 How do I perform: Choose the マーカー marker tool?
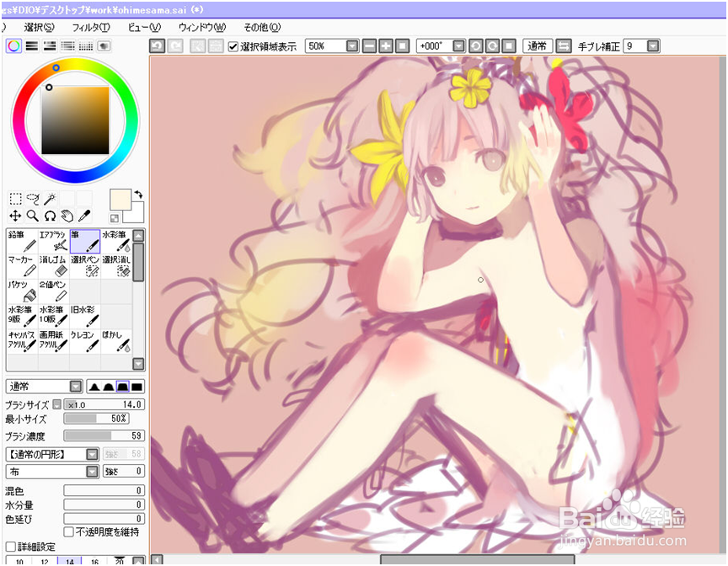pyautogui.click(x=22, y=266)
